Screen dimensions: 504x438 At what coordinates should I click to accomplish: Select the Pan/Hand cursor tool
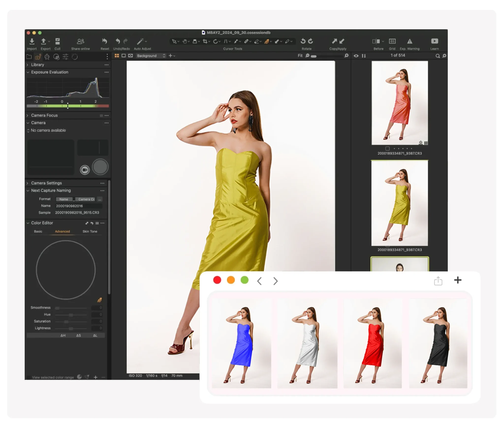185,41
